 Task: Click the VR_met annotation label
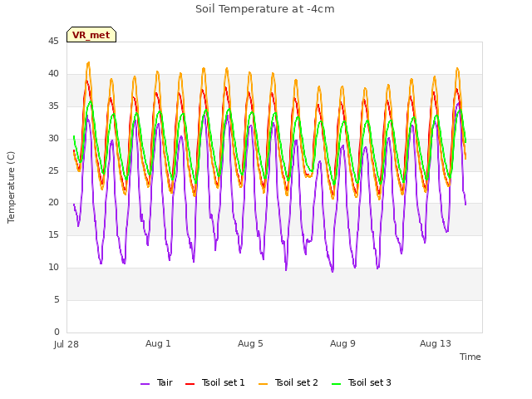click(91, 35)
